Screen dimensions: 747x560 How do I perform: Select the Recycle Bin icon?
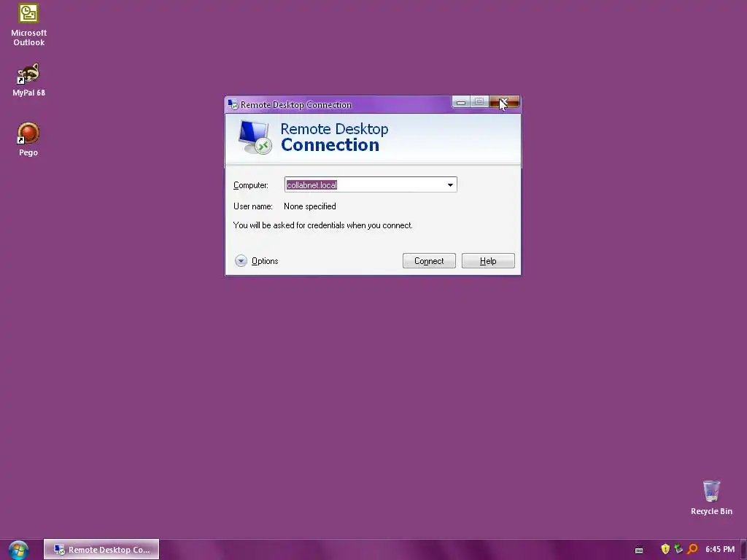[x=711, y=497]
